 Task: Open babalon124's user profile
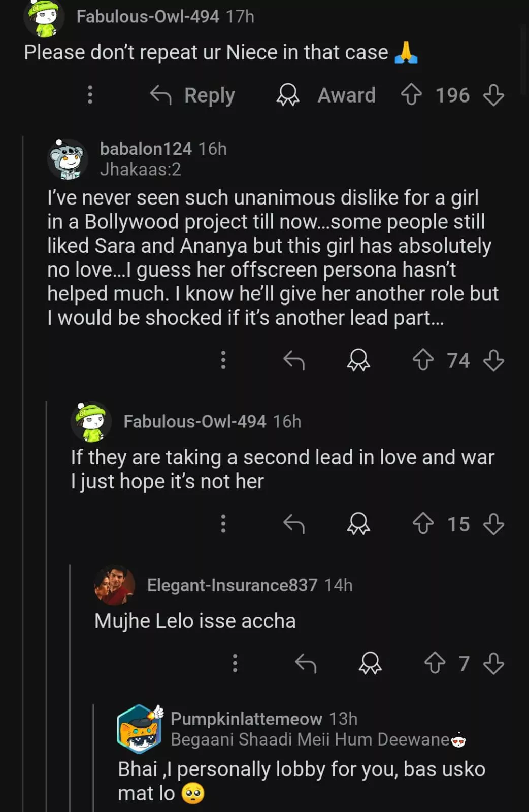(x=146, y=149)
